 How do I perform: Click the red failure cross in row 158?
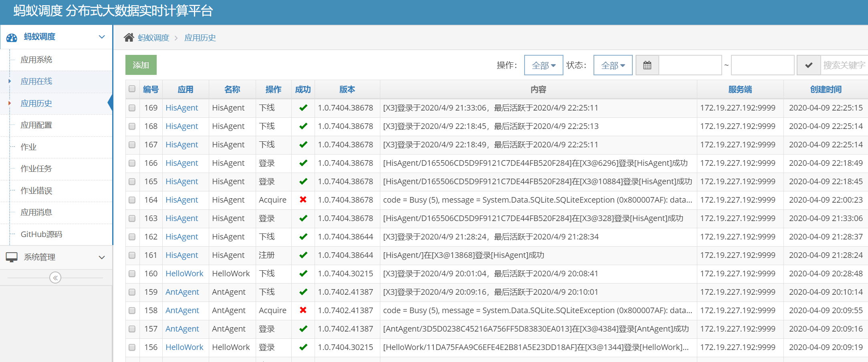point(303,310)
